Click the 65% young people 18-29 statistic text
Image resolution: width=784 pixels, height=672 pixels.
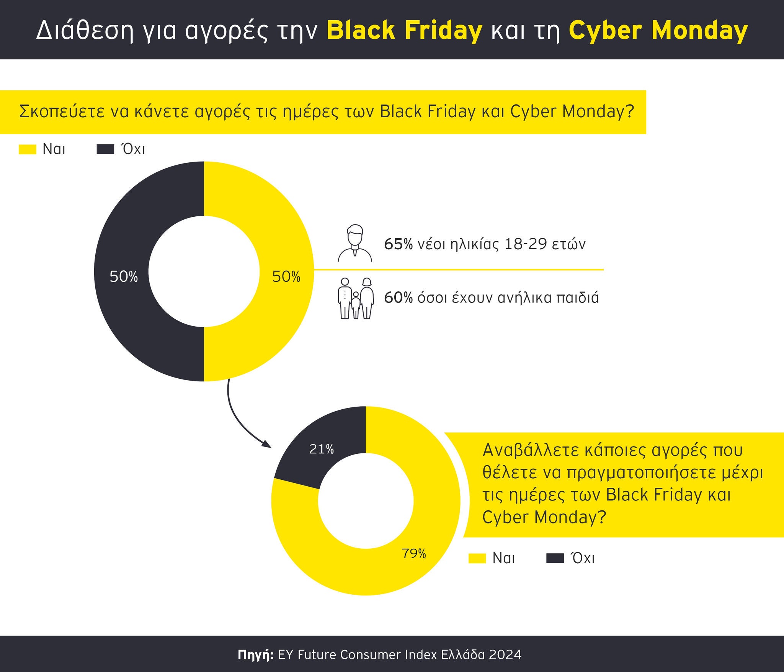coord(484,244)
